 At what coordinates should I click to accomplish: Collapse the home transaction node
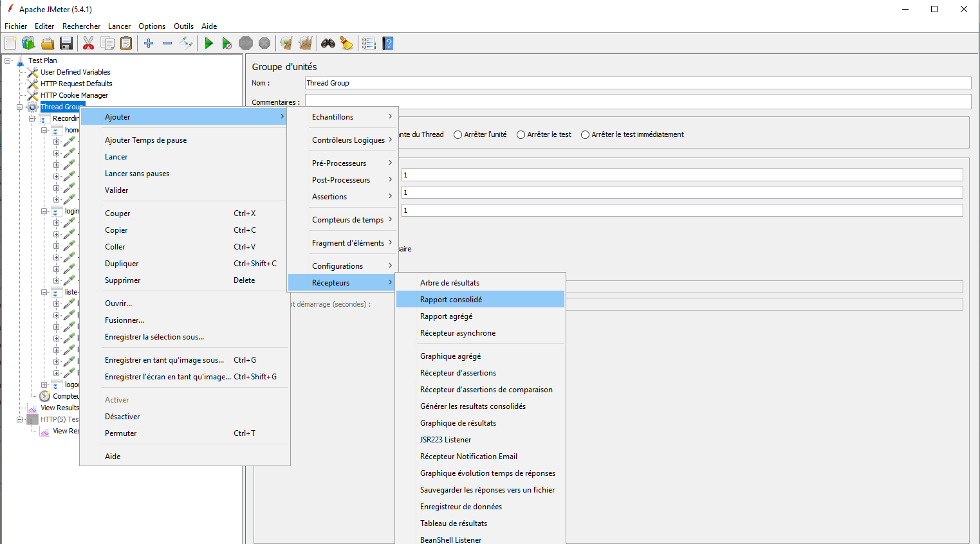pyautogui.click(x=44, y=130)
